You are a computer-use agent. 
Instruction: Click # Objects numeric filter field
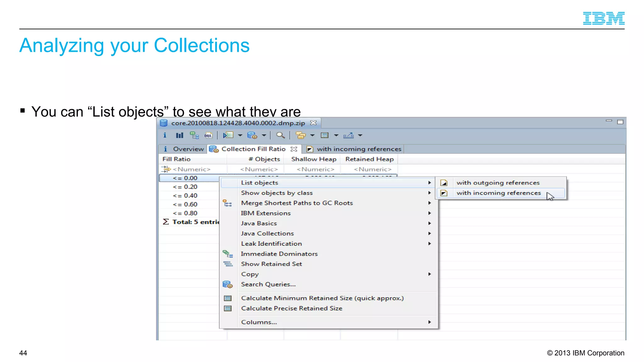coord(255,169)
